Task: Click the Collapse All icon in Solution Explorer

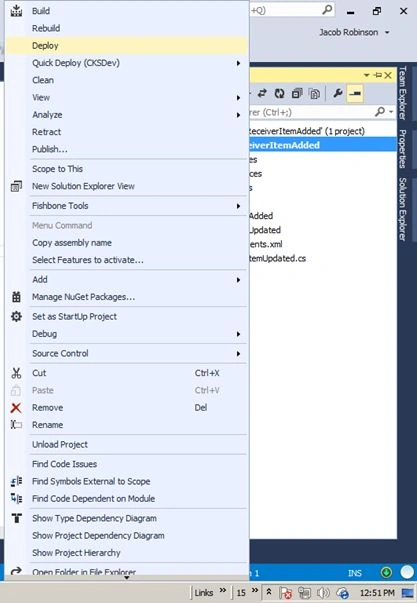Action: pyautogui.click(x=297, y=93)
